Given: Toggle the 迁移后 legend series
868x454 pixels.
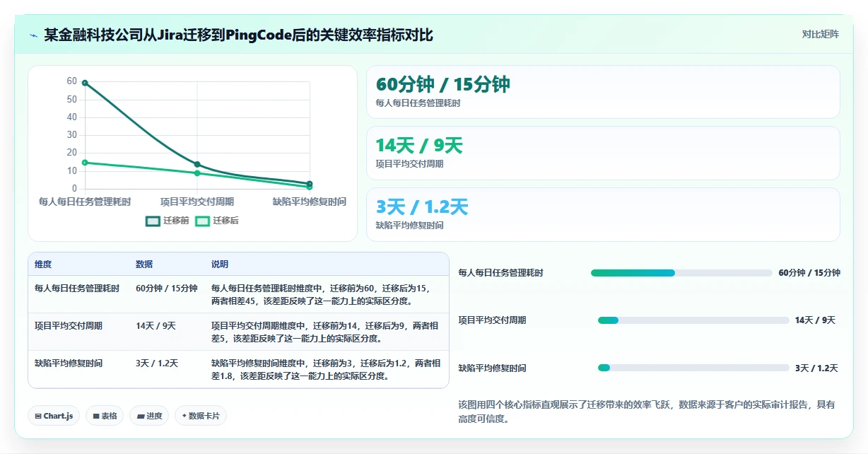Looking at the screenshot, I should click(217, 221).
